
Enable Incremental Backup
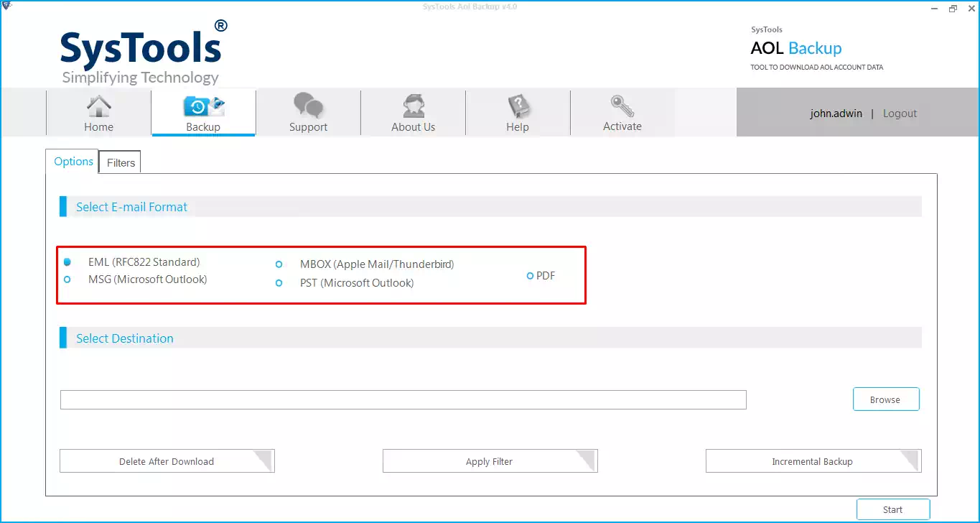[813, 461]
